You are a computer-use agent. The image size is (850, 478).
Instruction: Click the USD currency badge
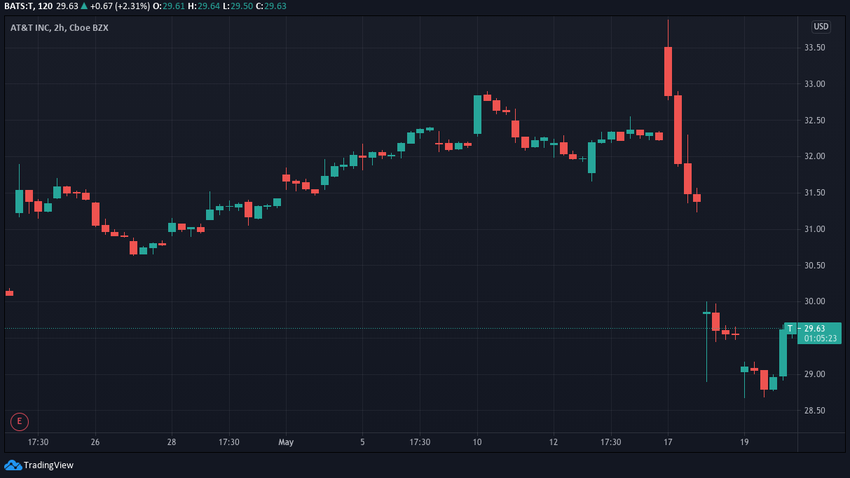(821, 26)
